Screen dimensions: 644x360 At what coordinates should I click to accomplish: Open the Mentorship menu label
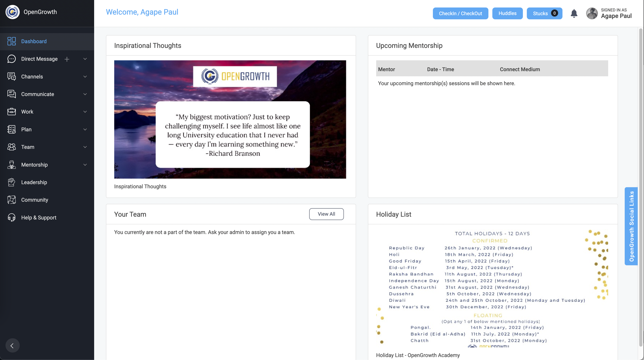click(34, 165)
